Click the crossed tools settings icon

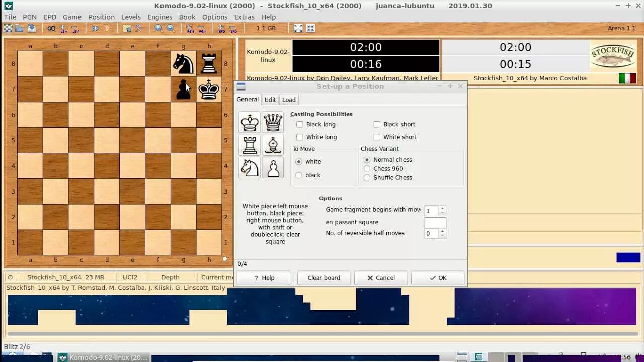(138, 28)
